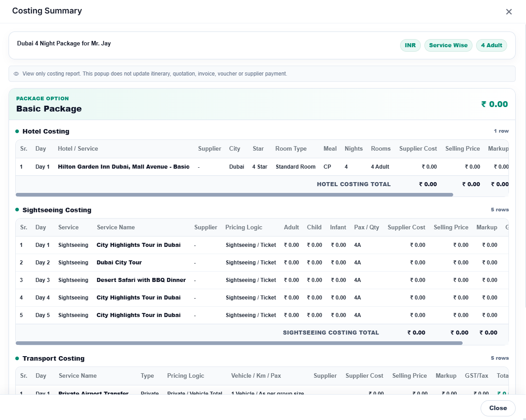This screenshot has height=420, width=526.
Task: Click the Dubai city cell in hotel row
Action: click(236, 167)
